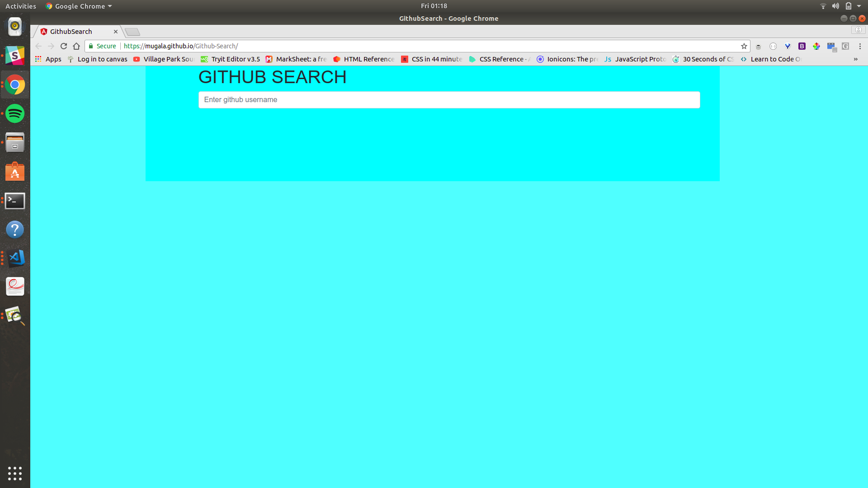The width and height of the screenshot is (868, 488).
Task: Open the Apps bookmark shortcut
Action: [x=48, y=59]
